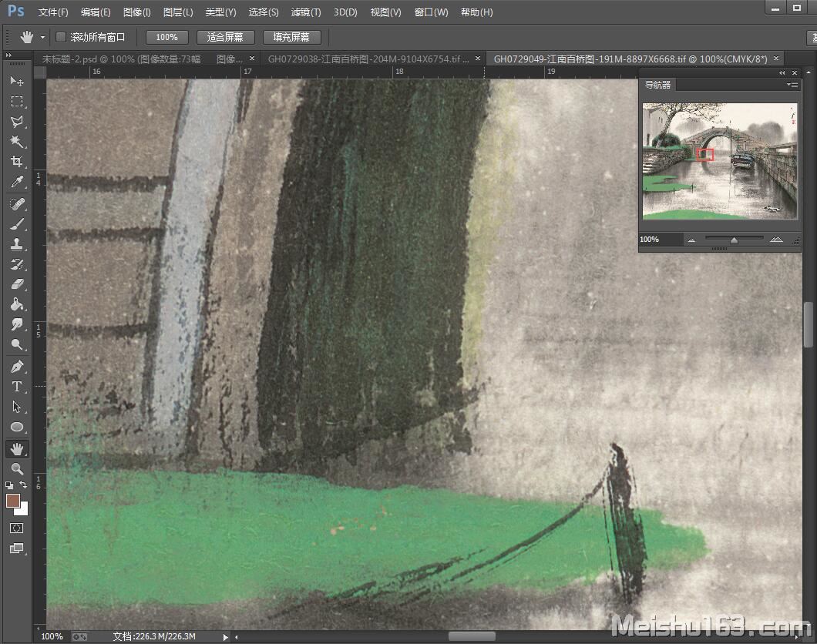Toggle Quick Mask mode

[x=17, y=528]
